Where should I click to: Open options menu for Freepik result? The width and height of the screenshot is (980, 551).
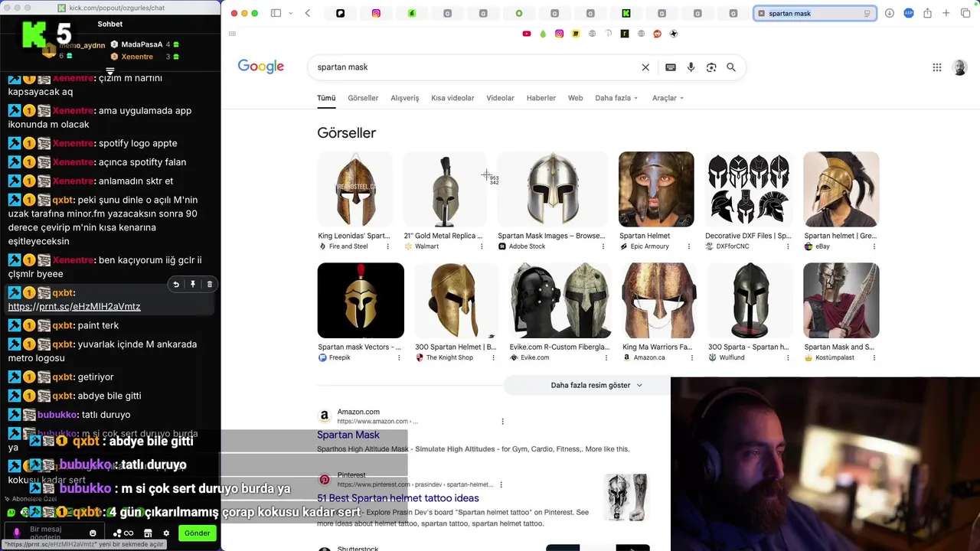pos(399,357)
